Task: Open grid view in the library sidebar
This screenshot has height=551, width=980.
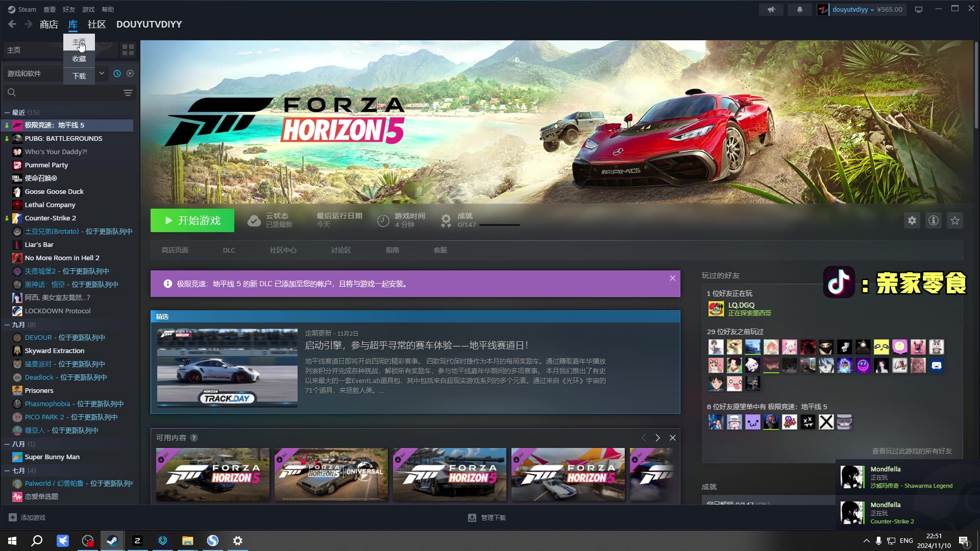Action: [x=128, y=49]
